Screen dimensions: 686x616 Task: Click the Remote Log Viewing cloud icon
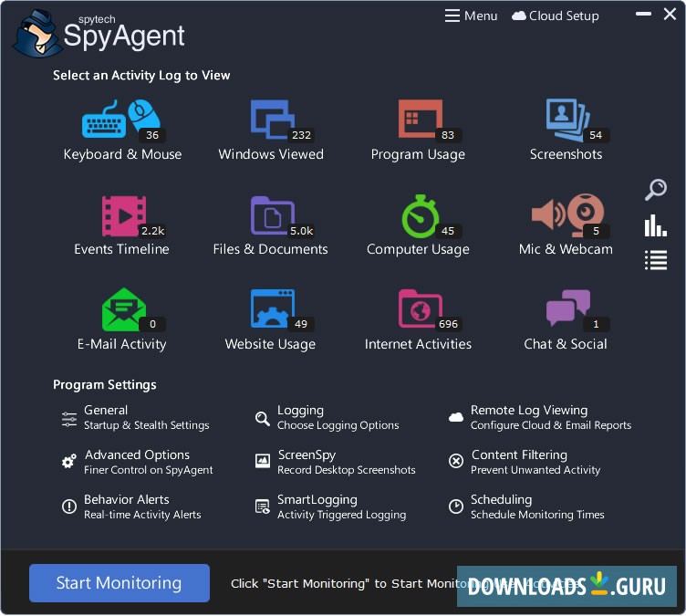(456, 417)
